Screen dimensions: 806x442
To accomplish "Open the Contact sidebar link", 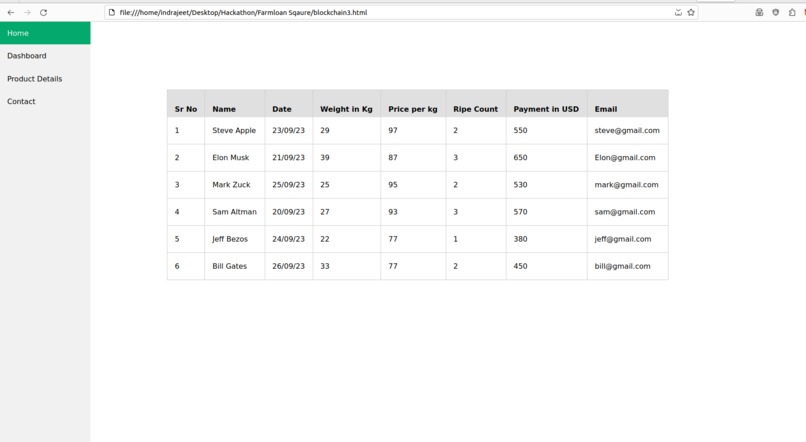I will tap(45, 101).
